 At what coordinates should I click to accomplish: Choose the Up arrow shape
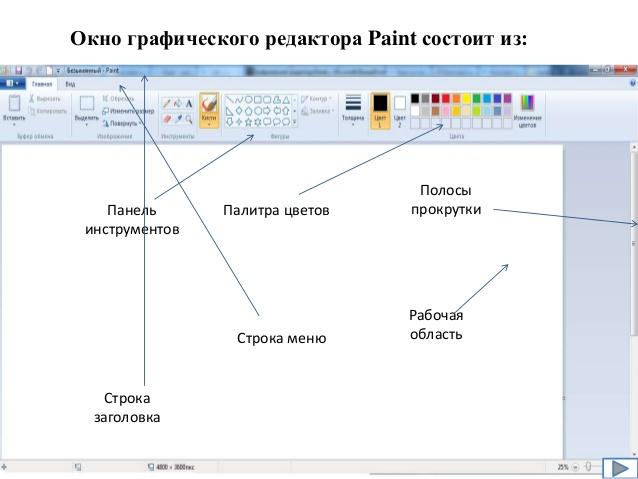pyautogui.click(x=286, y=110)
